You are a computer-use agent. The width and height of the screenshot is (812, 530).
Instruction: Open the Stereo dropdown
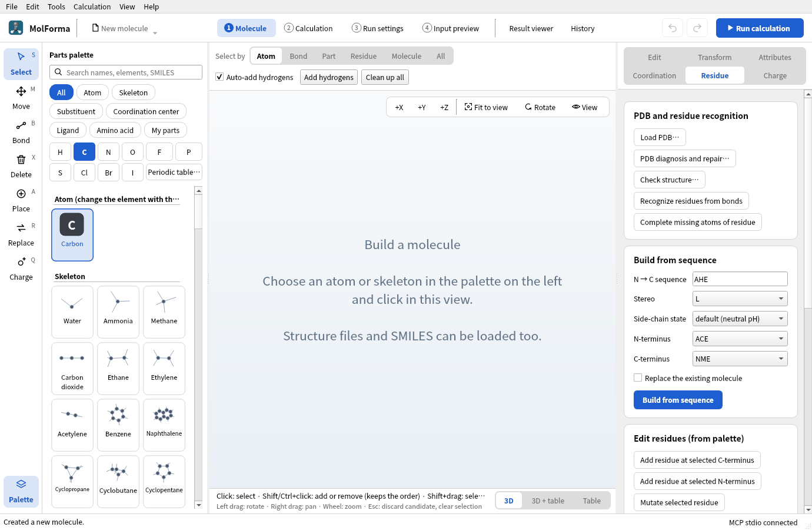(740, 299)
